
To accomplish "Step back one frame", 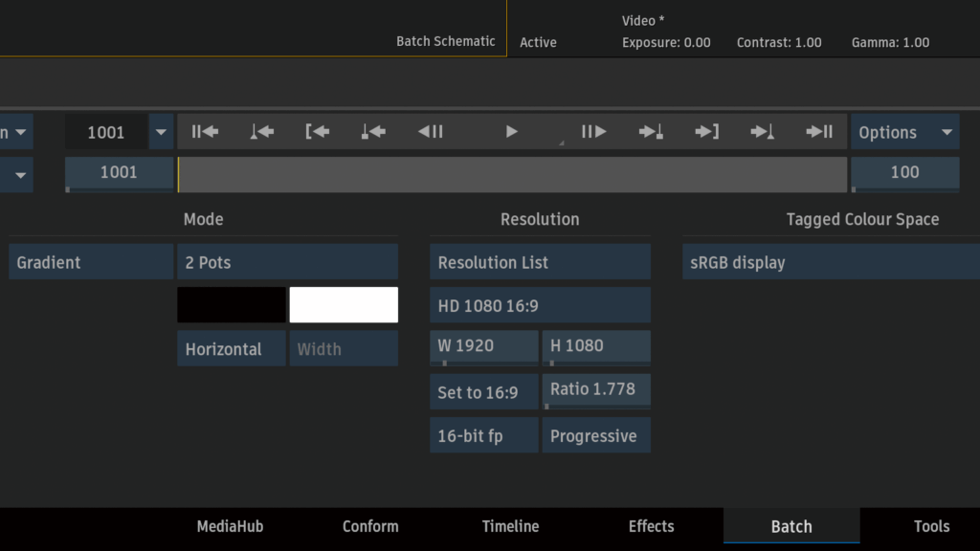I will (431, 132).
